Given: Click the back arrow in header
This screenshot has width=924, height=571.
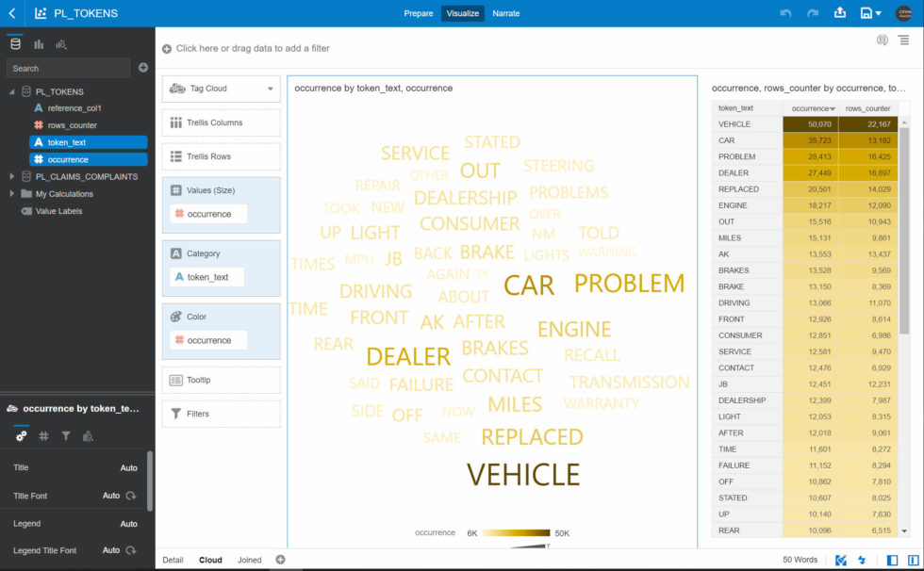Looking at the screenshot, I should 12,13.
